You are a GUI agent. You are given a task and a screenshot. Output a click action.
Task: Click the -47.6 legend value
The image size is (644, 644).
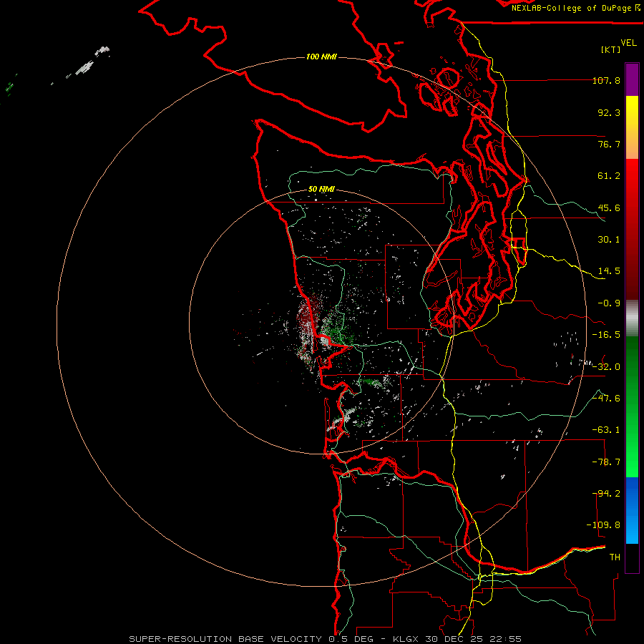[606, 399]
